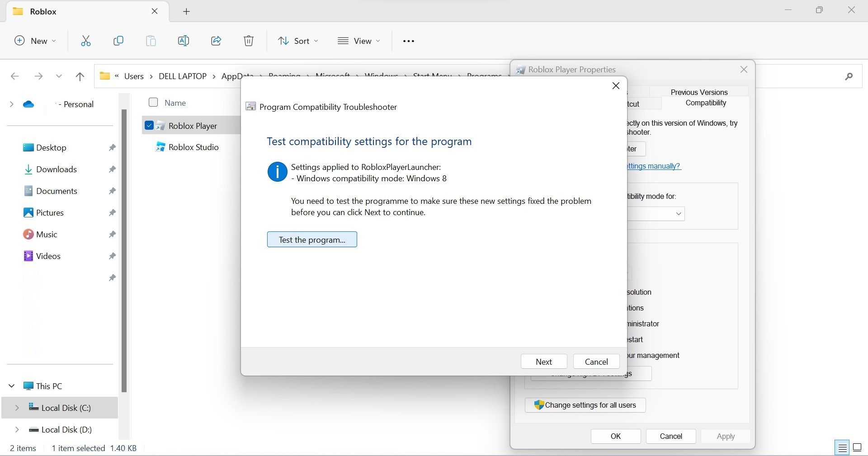Click the pin icon beside Pictures
Screen dimensions: 868x456
point(112,212)
